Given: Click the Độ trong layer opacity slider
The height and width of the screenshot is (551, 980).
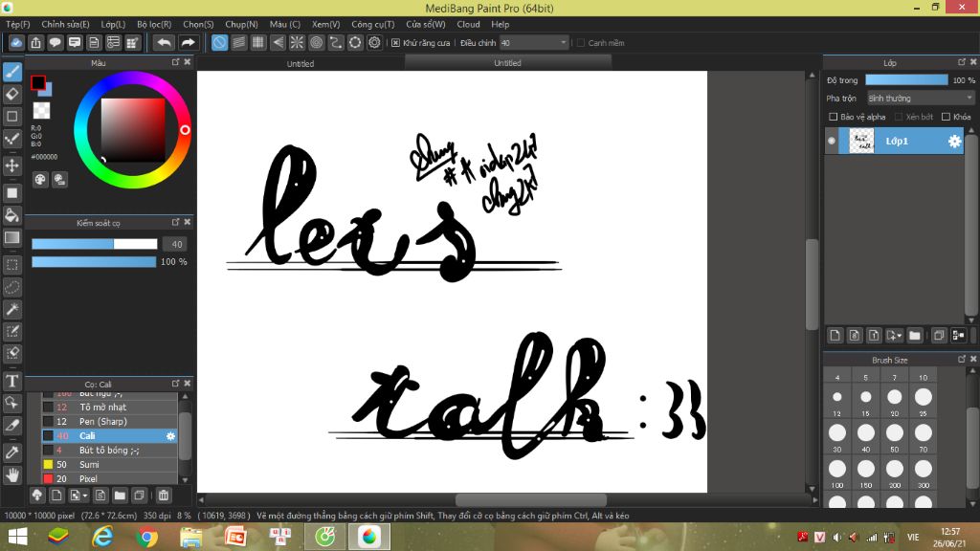Looking at the screenshot, I should [906, 80].
